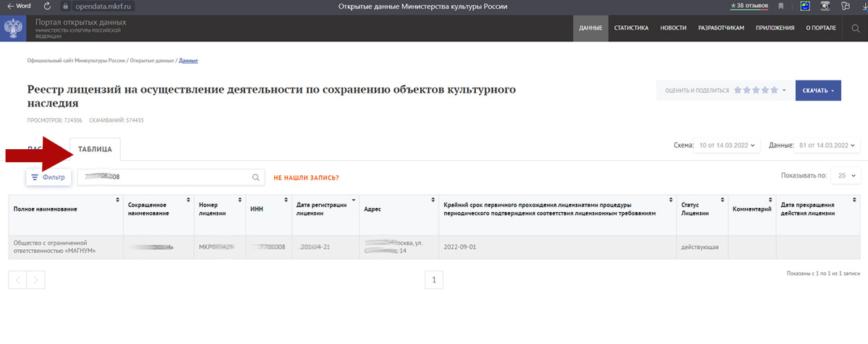This screenshot has width=868, height=344.
Task: Sort by Дата регистрации лицензии arrow
Action: [x=354, y=199]
